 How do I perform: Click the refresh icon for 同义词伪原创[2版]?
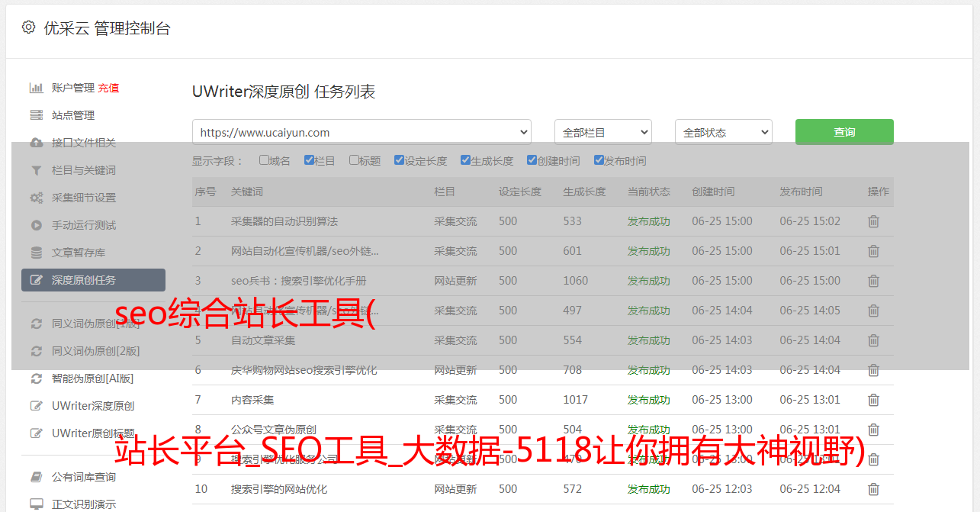pos(36,351)
